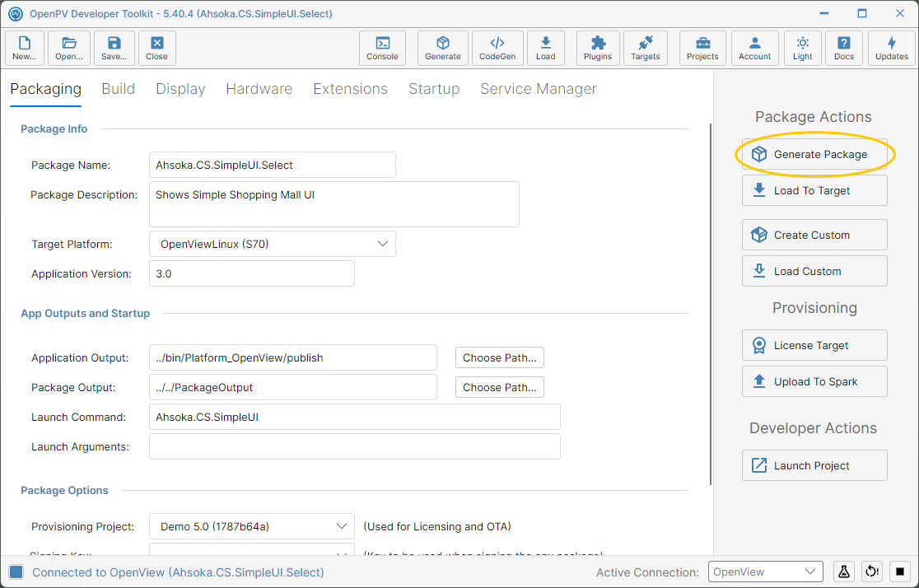
Task: Go to the Service Manager tab
Action: pyautogui.click(x=539, y=89)
